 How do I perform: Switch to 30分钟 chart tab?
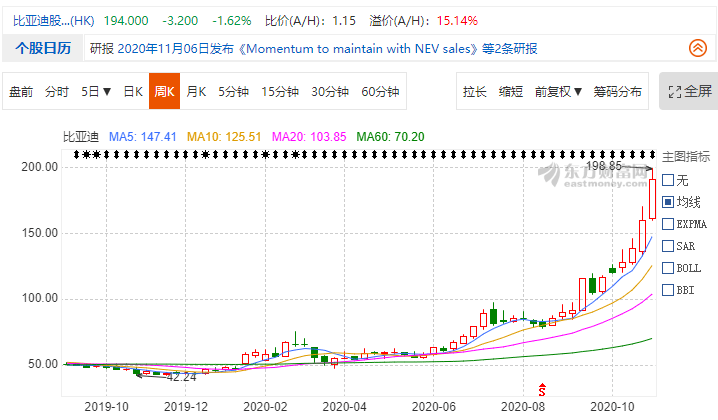[x=330, y=92]
